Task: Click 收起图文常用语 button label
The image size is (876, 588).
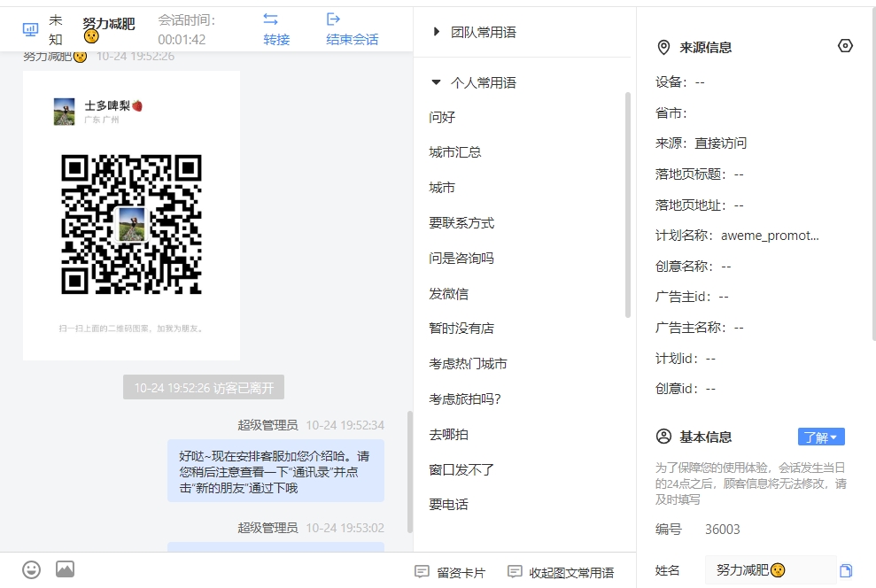Action: (571, 572)
